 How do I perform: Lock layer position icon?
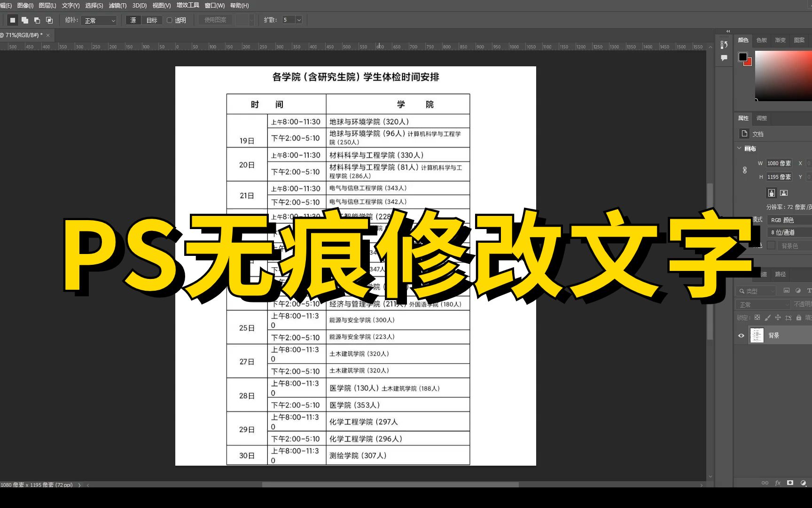pos(778,317)
